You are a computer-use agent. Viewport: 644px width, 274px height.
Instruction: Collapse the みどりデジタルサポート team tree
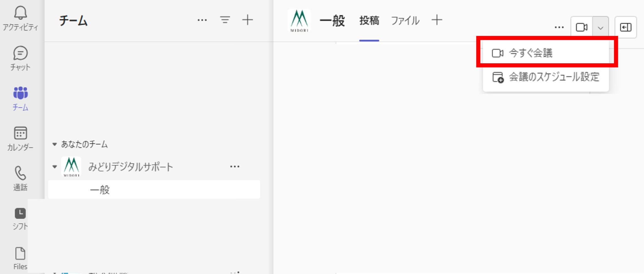pos(55,167)
